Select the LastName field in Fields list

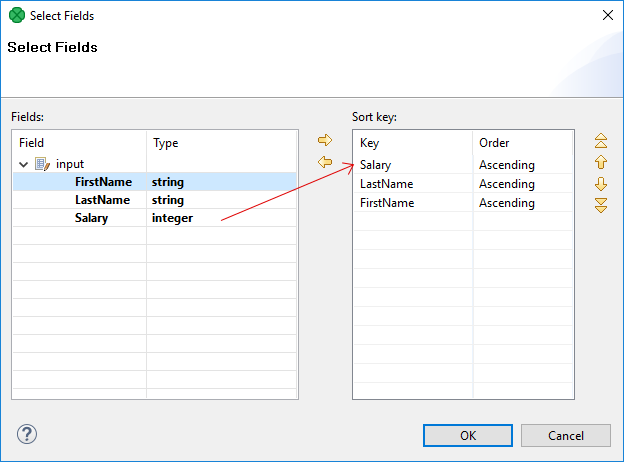(x=103, y=200)
